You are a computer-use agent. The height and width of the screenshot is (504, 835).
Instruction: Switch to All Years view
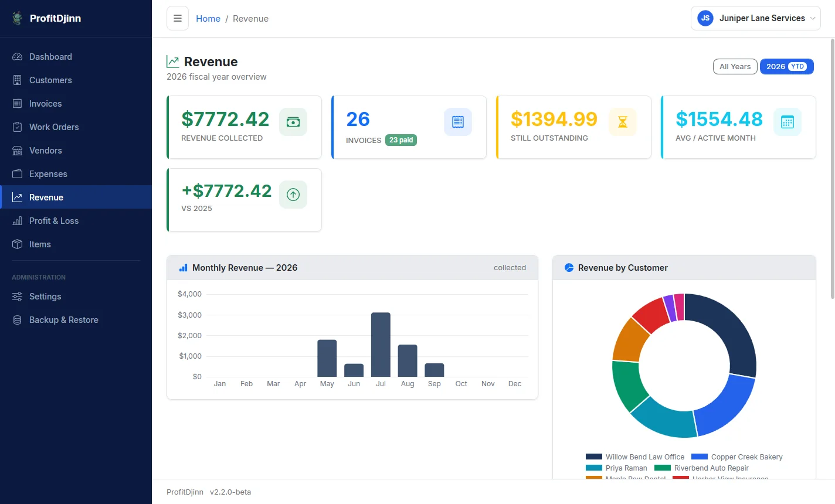735,67
